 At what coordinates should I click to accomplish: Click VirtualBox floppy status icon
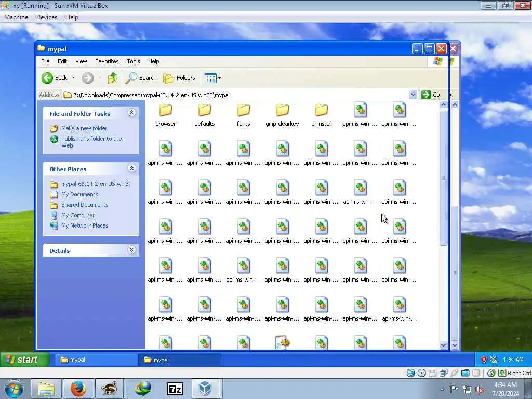432,373
